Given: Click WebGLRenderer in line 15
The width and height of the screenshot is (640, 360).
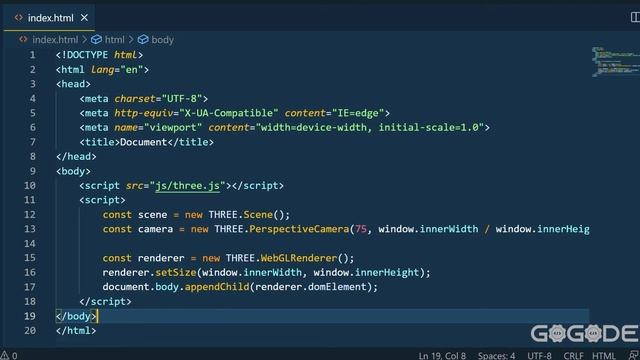Looking at the screenshot, I should (299, 258).
